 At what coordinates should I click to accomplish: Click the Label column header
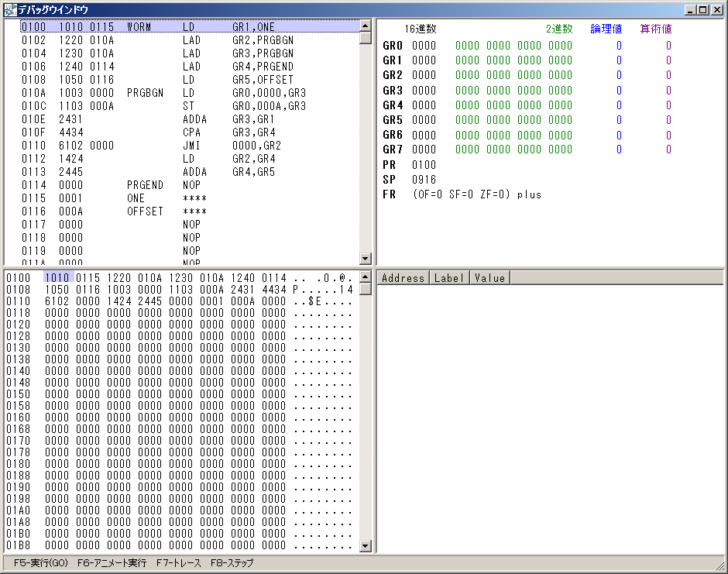point(449,278)
